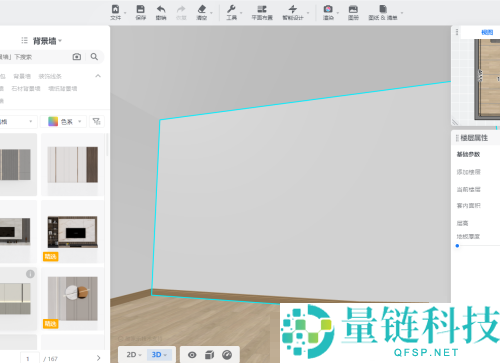Switch to 2D view mode

[134, 355]
